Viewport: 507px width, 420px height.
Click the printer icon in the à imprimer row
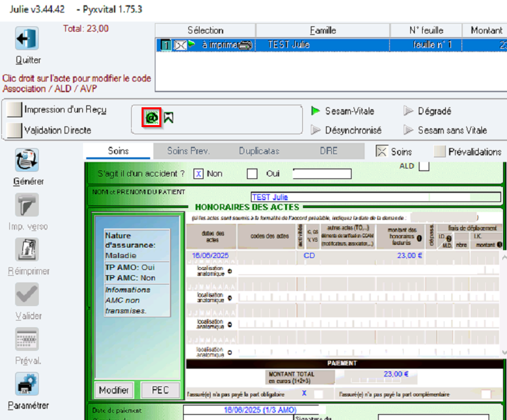point(246,45)
